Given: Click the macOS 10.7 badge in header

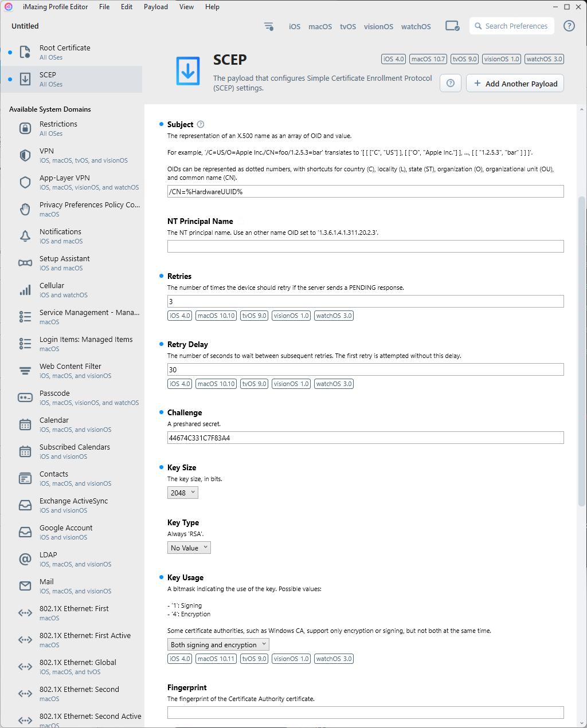Looking at the screenshot, I should (428, 59).
